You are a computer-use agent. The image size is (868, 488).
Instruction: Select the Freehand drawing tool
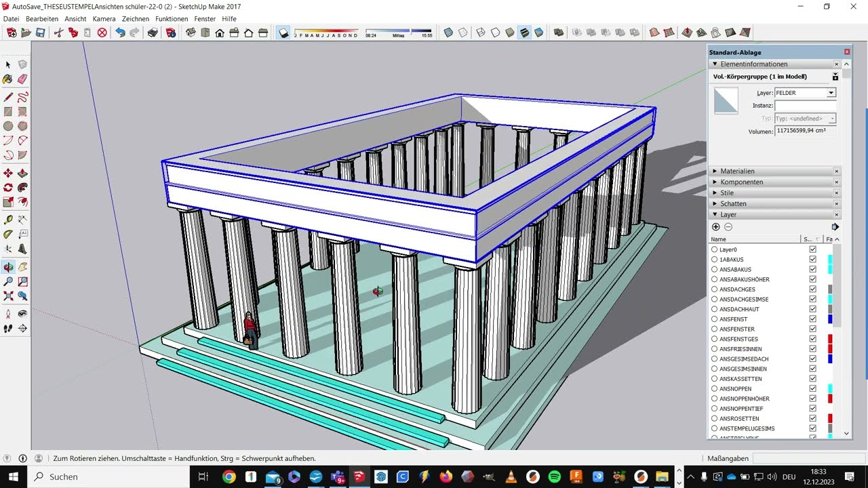(x=22, y=97)
